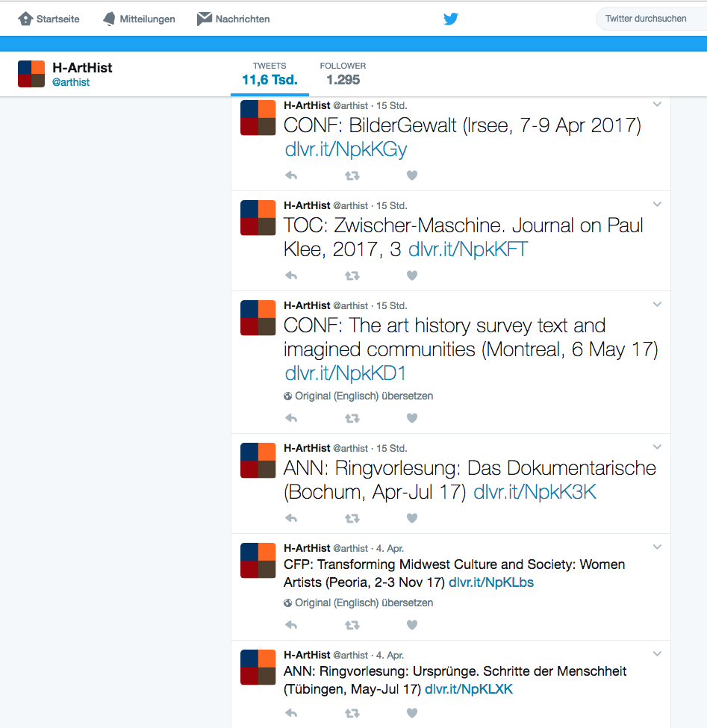
Task: Open avatar beside Tübingen Ursprünge tweet
Action: (258, 668)
